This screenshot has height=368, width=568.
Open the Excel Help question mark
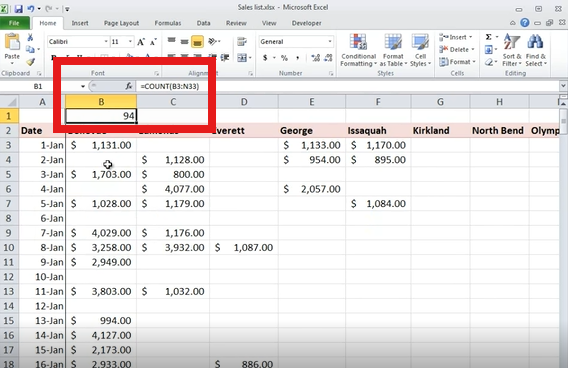(525, 23)
